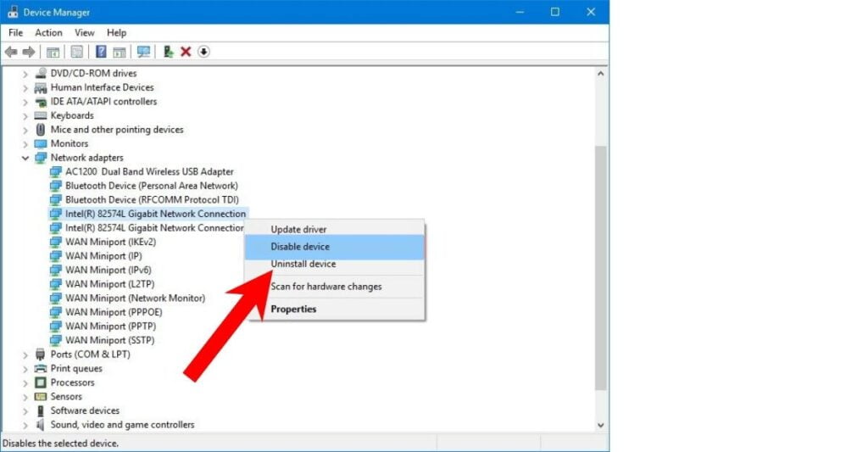This screenshot has height=452, width=868.
Task: Open the File menu
Action: (x=15, y=33)
